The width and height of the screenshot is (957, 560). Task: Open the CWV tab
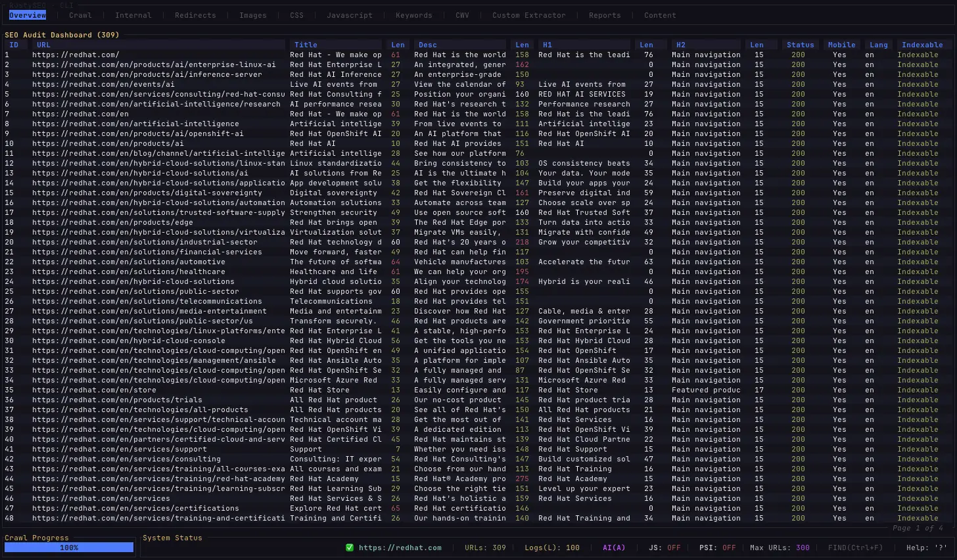click(463, 15)
